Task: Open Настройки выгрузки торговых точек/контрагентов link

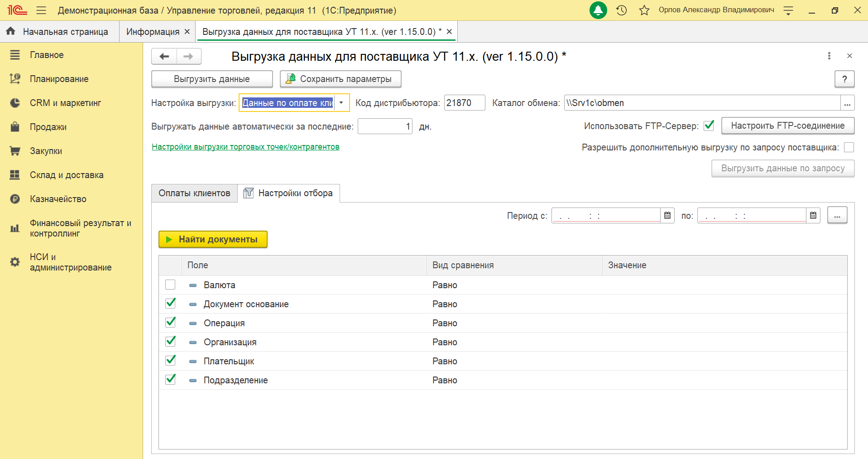Action: tap(245, 147)
